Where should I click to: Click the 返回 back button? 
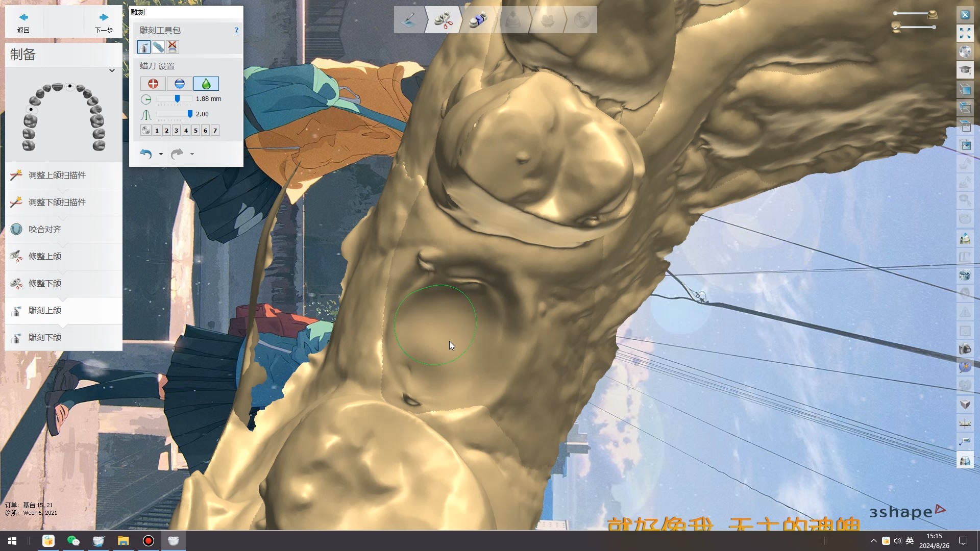(x=23, y=23)
